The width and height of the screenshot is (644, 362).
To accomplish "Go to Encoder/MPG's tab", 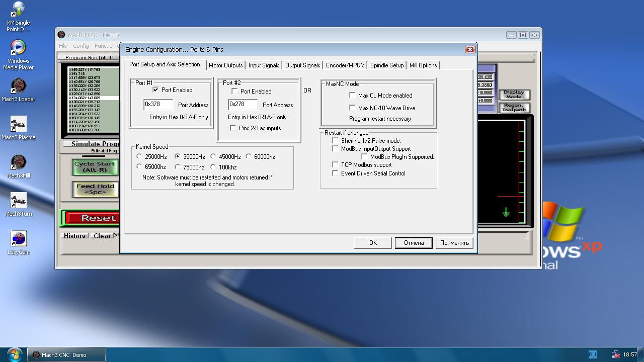I will (345, 65).
